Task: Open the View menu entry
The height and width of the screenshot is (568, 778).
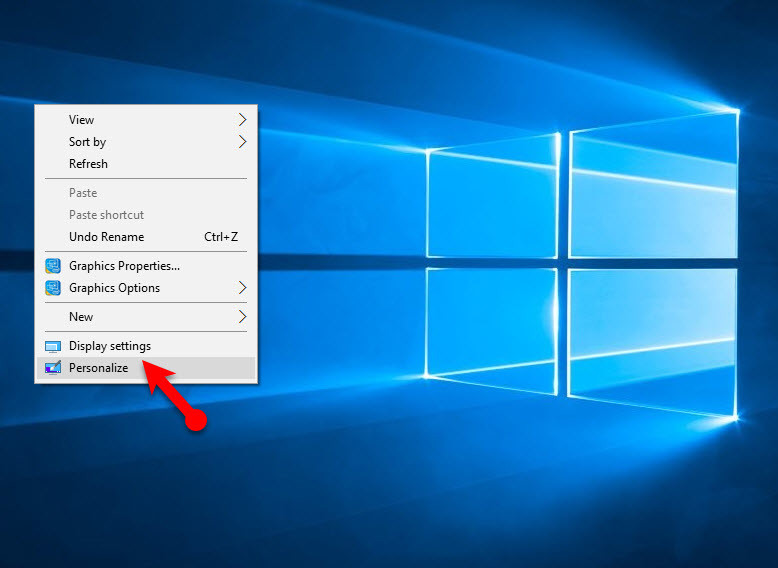Action: pyautogui.click(x=146, y=120)
